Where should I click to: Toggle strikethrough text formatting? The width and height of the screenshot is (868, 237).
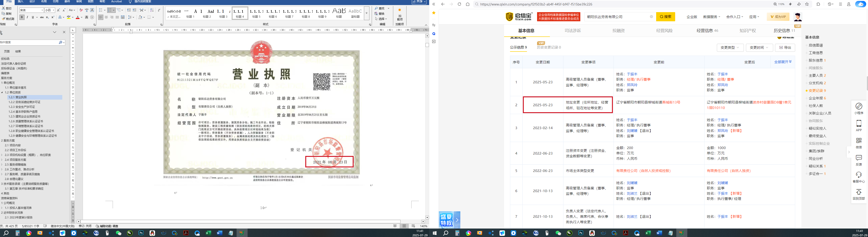click(x=42, y=17)
